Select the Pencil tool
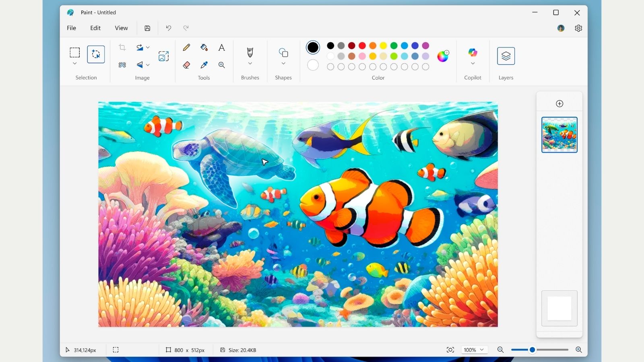 [186, 47]
